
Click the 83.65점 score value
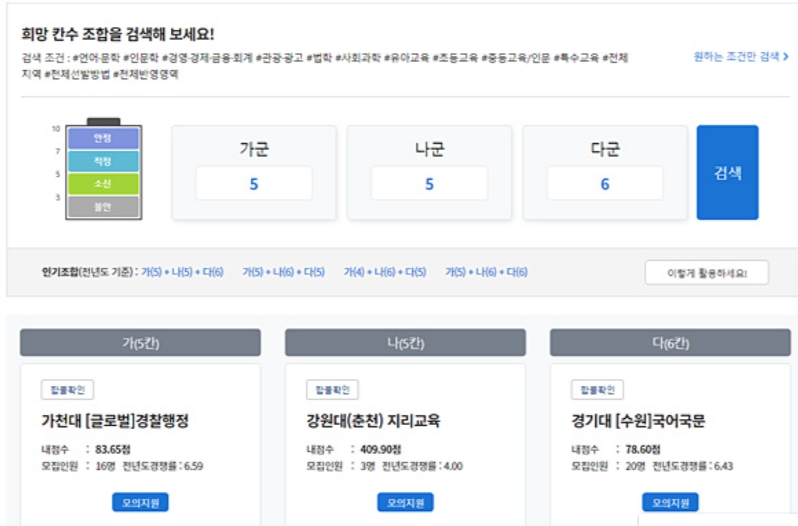113,449
